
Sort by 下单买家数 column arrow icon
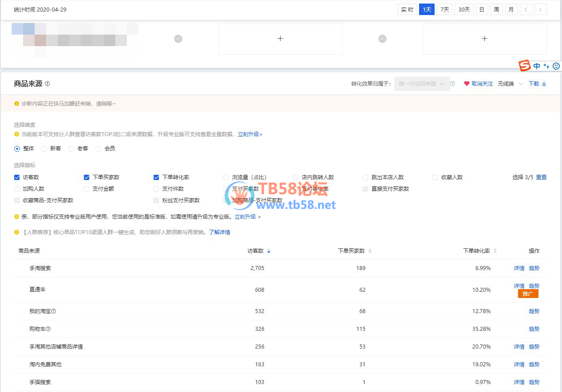[x=370, y=251]
